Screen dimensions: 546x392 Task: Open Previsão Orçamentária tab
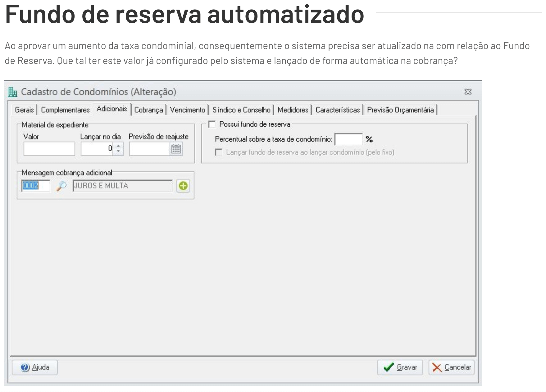[x=400, y=110]
